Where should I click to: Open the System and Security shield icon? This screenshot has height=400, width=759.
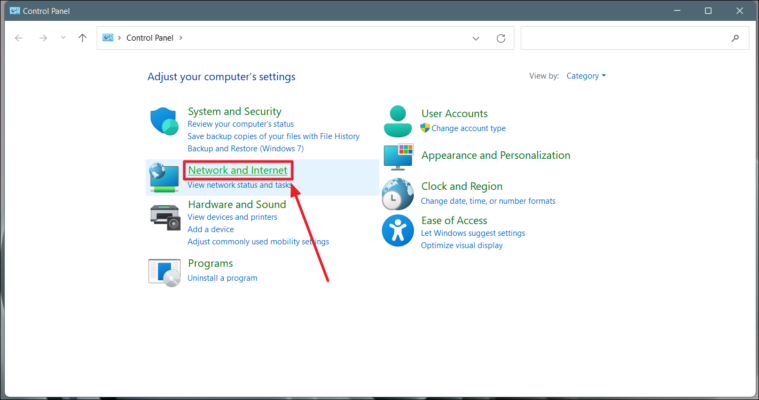coord(164,121)
